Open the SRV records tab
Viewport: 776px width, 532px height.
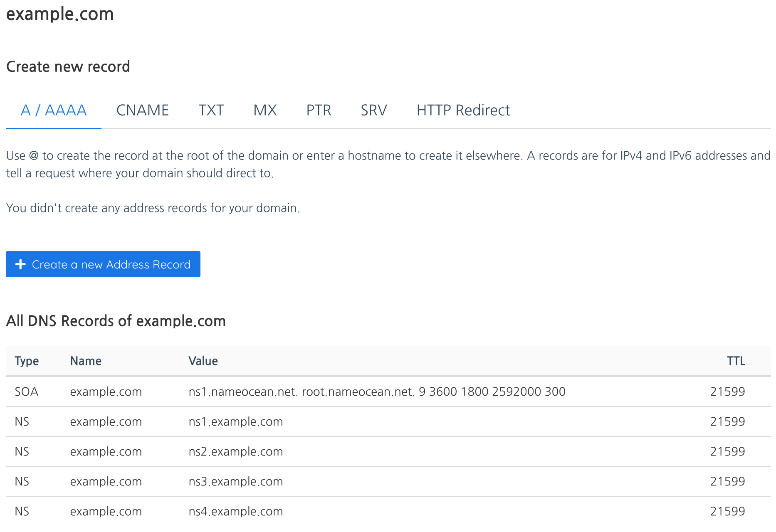(373, 110)
